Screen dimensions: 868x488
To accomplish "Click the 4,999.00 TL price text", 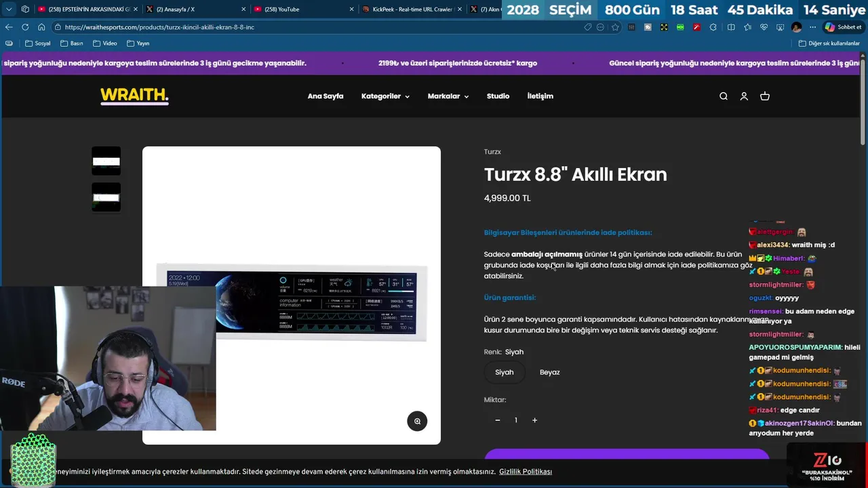I will 507,199.
